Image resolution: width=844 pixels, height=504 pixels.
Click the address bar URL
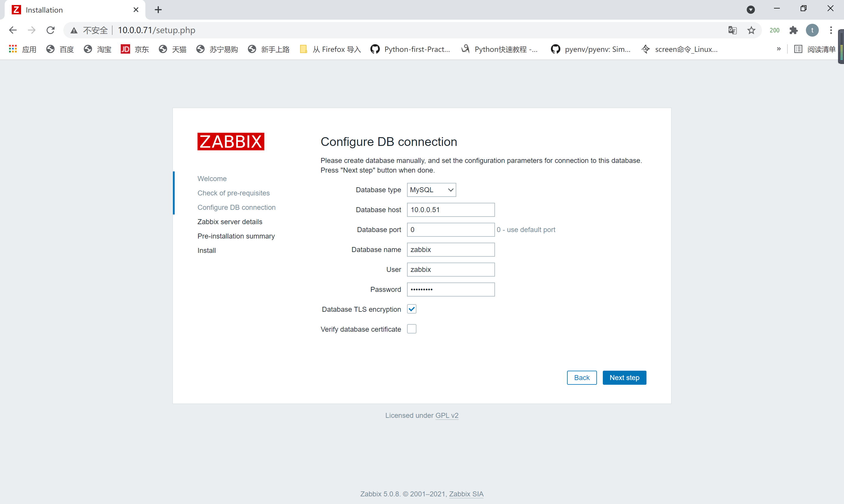[x=156, y=30]
